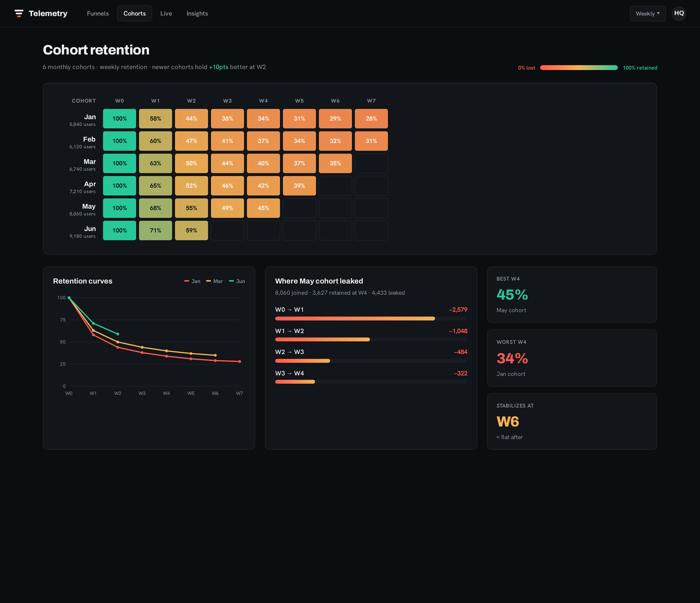Toggle the Jun series in curves legend
This screenshot has height=603, width=700.
point(237,281)
